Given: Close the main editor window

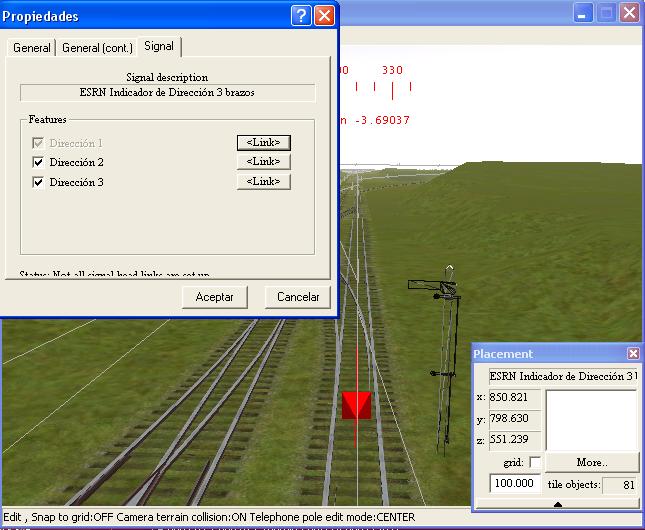Looking at the screenshot, I should point(629,13).
